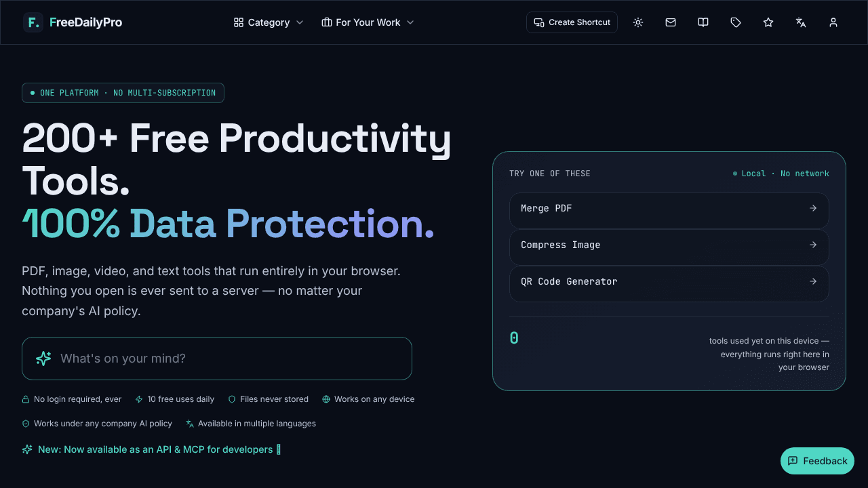Click "Works under any company AI policy" text

pos(103,424)
